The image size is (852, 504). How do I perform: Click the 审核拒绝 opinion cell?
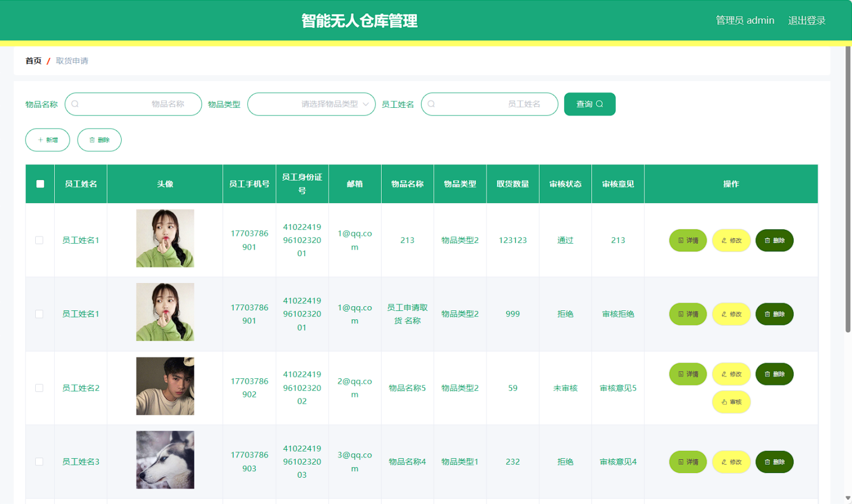618,314
